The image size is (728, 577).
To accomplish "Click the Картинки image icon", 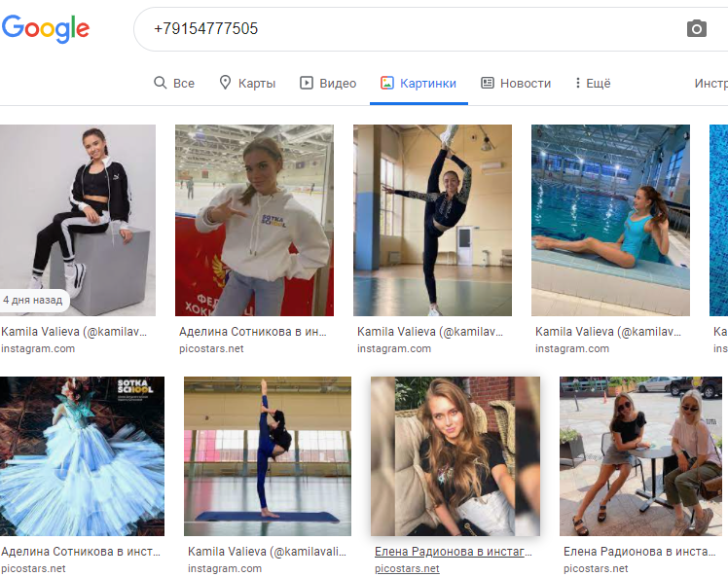I will point(386,84).
